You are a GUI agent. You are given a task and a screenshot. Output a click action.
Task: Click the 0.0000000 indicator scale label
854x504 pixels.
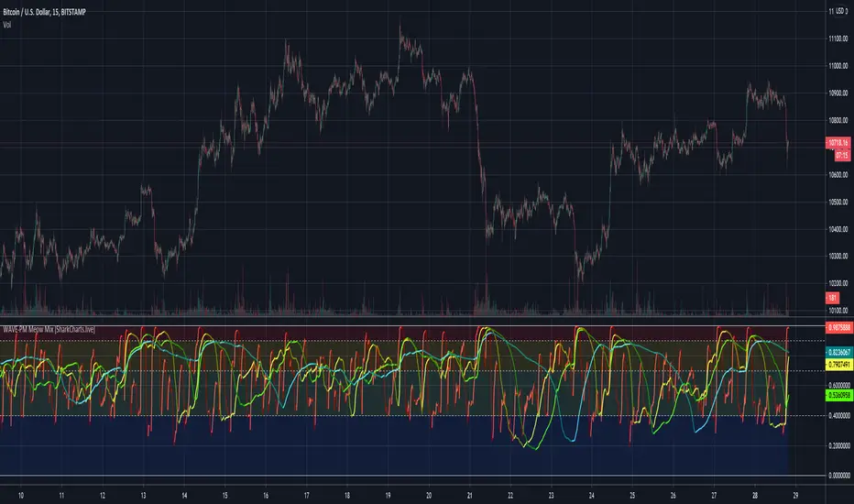(x=839, y=476)
